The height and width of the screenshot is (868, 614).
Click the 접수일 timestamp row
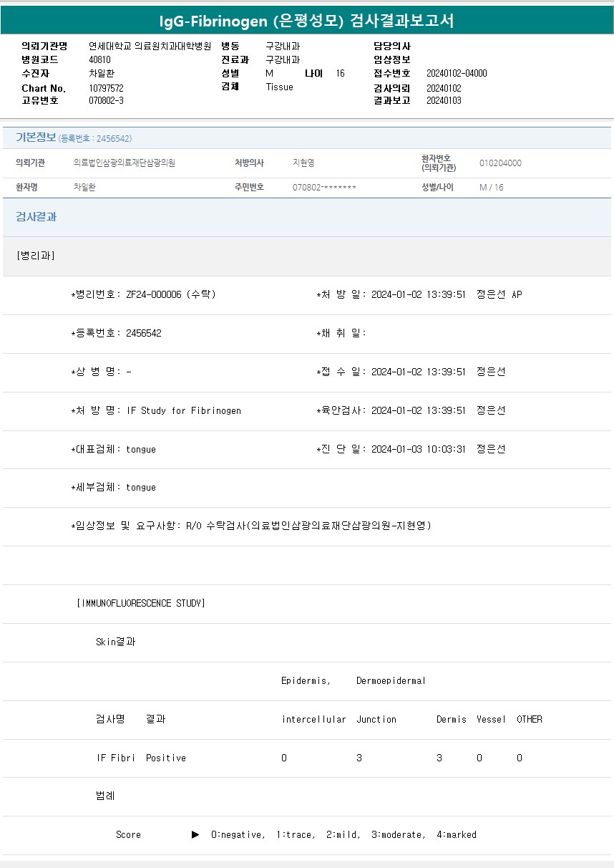click(411, 372)
